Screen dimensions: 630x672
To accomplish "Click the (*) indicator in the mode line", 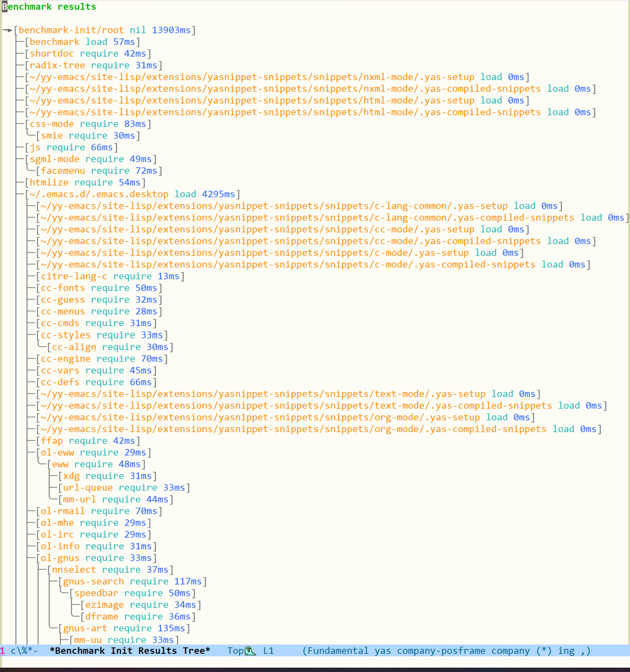I will click(x=544, y=651).
